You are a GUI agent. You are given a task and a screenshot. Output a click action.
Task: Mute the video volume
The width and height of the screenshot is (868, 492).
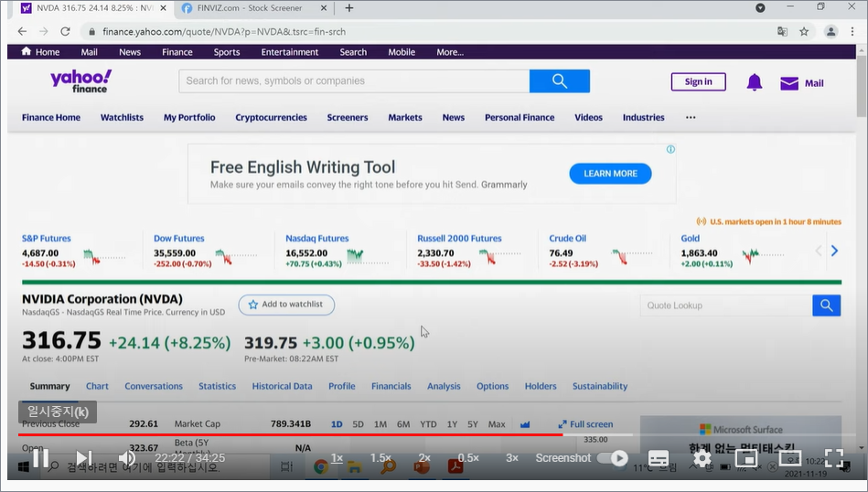click(127, 458)
